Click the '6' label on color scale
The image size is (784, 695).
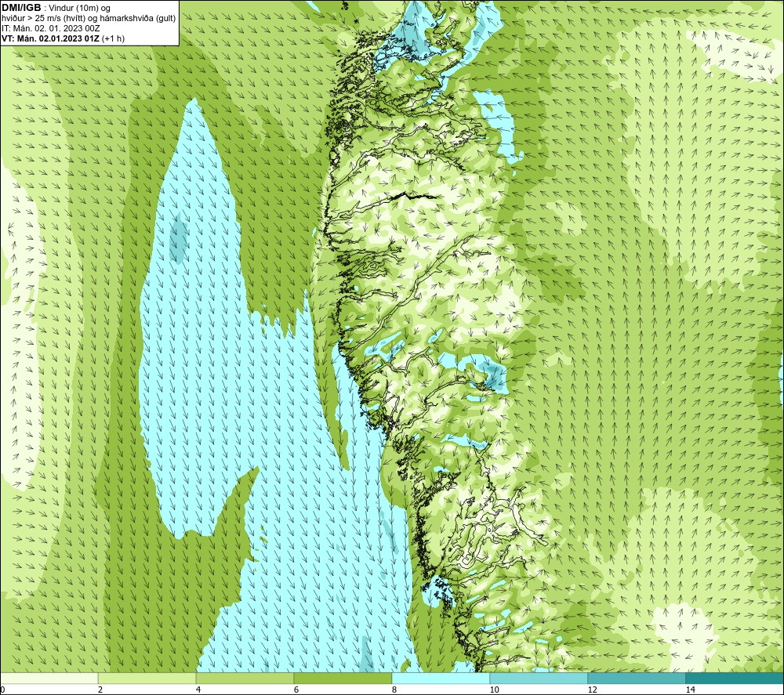[296, 690]
